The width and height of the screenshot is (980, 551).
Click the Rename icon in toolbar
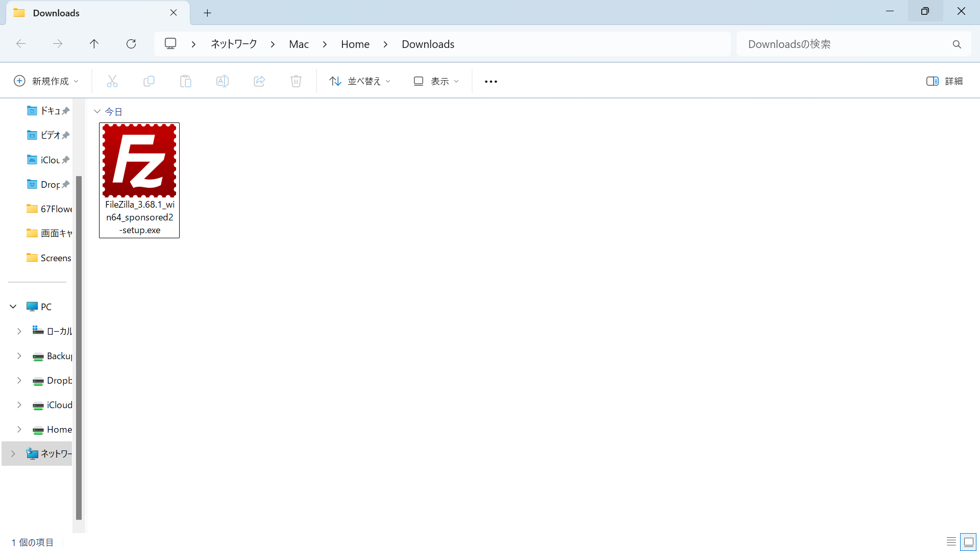pyautogui.click(x=223, y=81)
